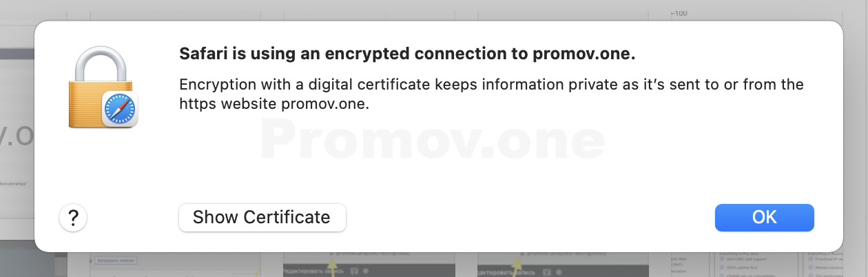
Task: Click the Safari compass badge on the padlock
Action: point(120,110)
